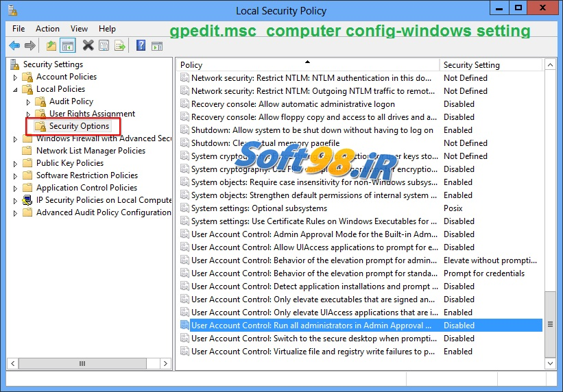Expand the Public Key Policies node
This screenshot has width=563, height=392.
[x=16, y=163]
